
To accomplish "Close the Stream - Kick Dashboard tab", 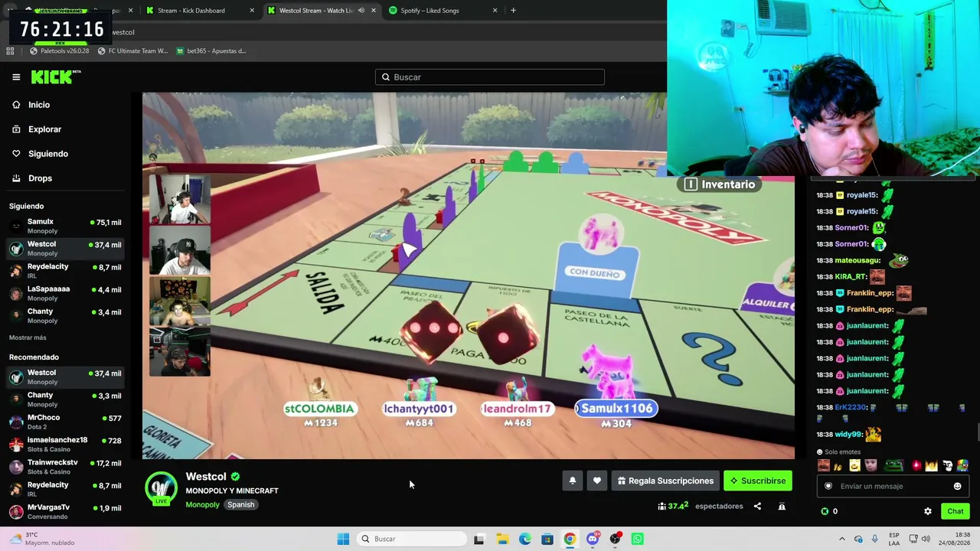I will (x=252, y=11).
